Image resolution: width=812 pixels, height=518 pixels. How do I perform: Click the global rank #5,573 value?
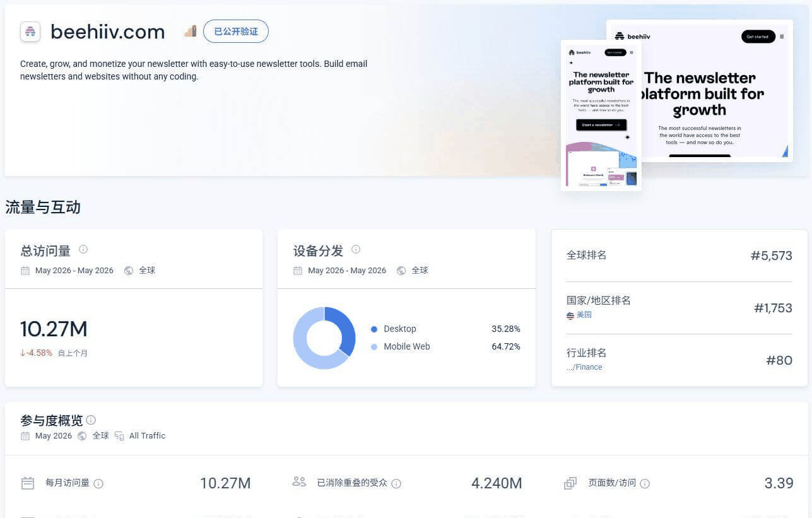coord(771,256)
